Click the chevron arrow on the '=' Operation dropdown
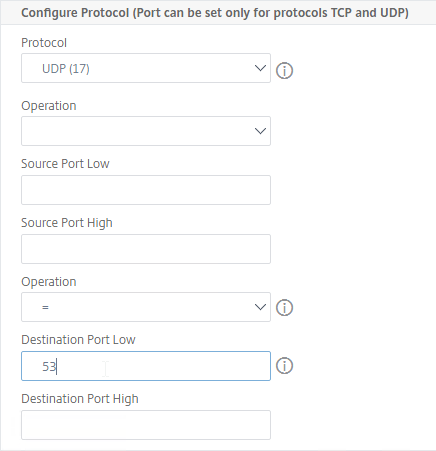The height and width of the screenshot is (451, 436). (260, 307)
